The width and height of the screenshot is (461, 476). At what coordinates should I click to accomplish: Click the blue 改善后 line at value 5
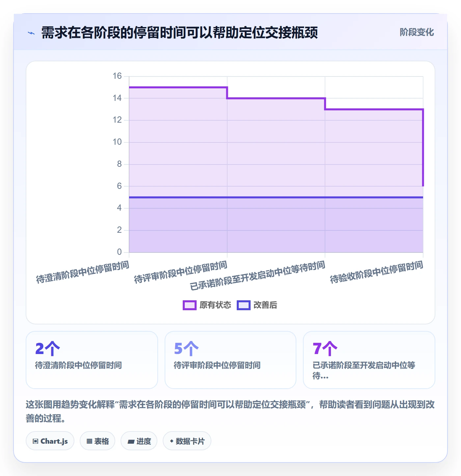point(276,197)
